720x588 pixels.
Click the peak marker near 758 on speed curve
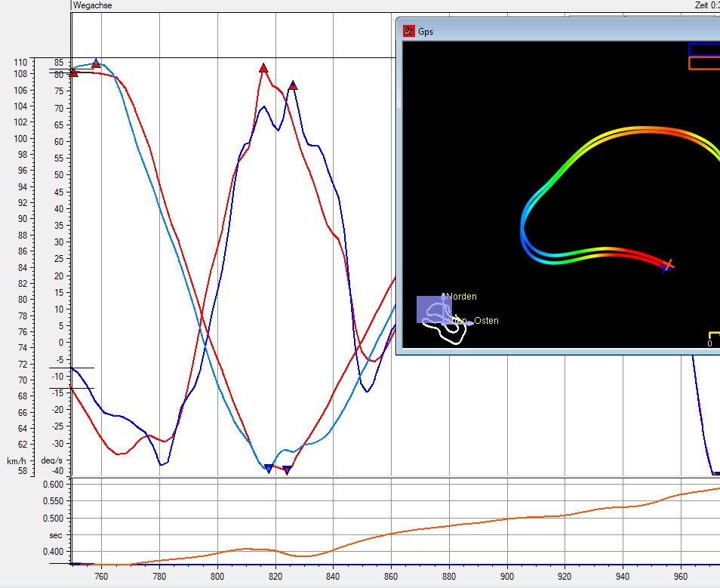[96, 64]
